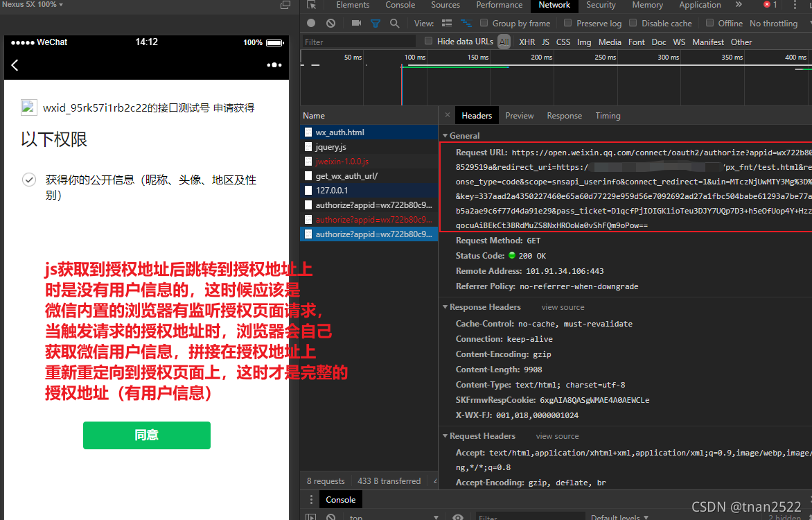Screen dimensions: 812x520
Task: Open the Security tab
Action: [601, 5]
